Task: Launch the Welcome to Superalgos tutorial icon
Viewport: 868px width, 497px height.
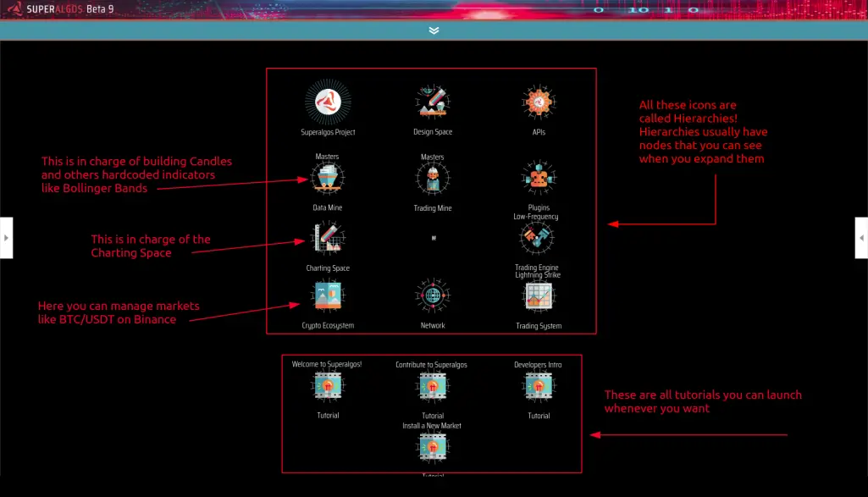Action: (x=328, y=386)
